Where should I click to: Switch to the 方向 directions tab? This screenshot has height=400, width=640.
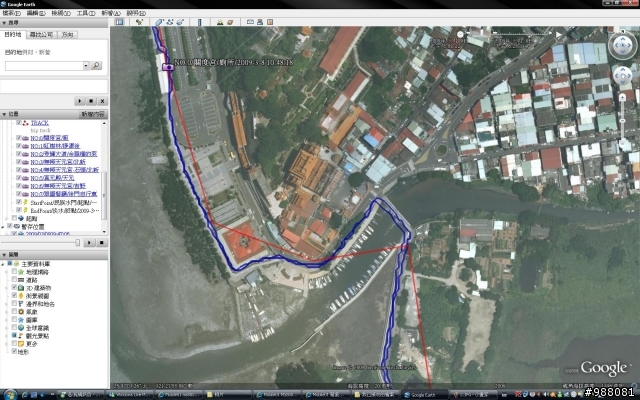click(67, 35)
